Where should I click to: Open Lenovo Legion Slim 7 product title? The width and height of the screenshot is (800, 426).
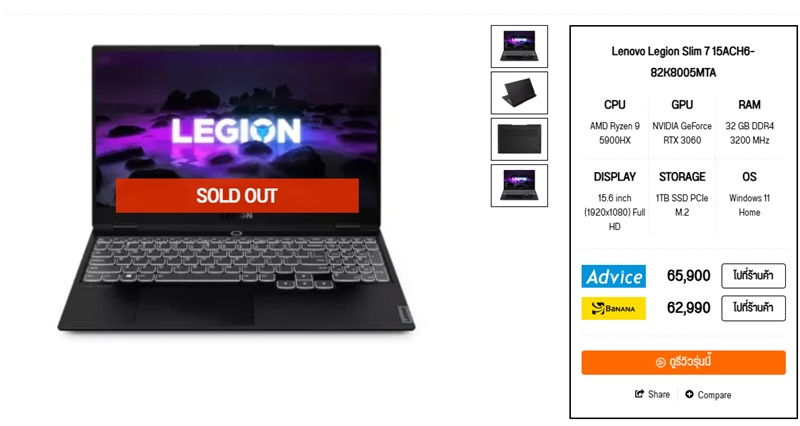tap(683, 62)
